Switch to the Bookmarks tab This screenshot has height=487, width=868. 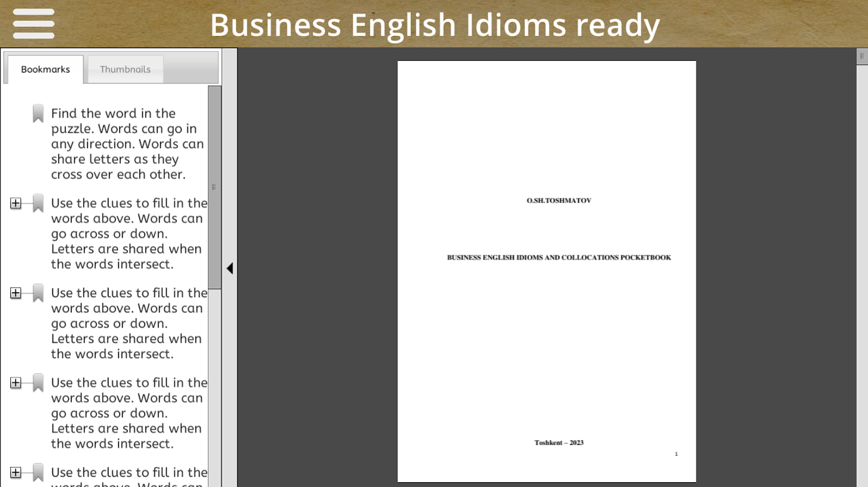[46, 69]
